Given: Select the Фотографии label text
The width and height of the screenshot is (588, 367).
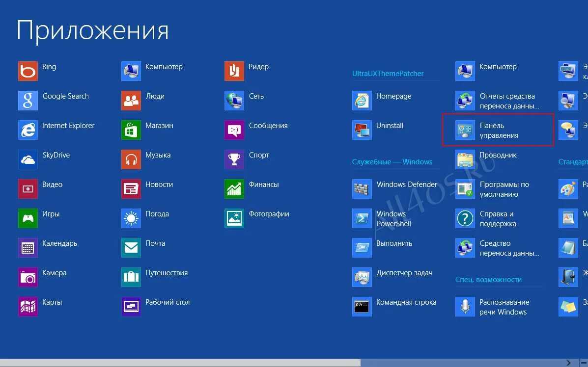Looking at the screenshot, I should pyautogui.click(x=269, y=214).
